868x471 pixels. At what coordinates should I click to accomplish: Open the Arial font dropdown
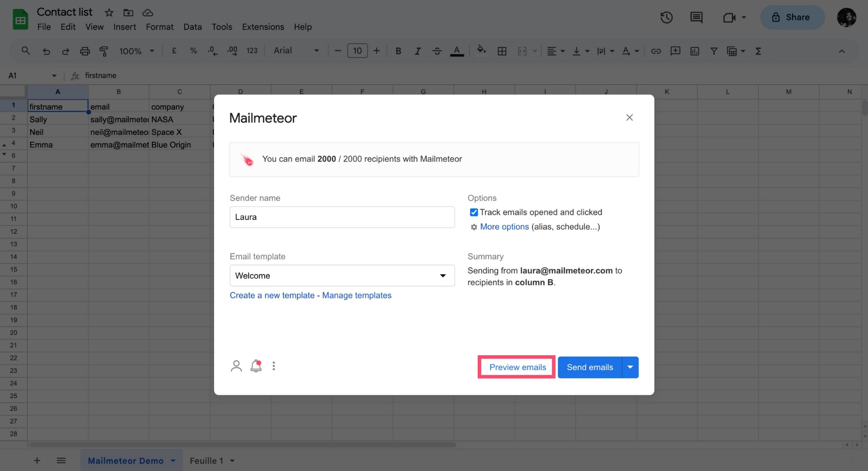(x=296, y=51)
